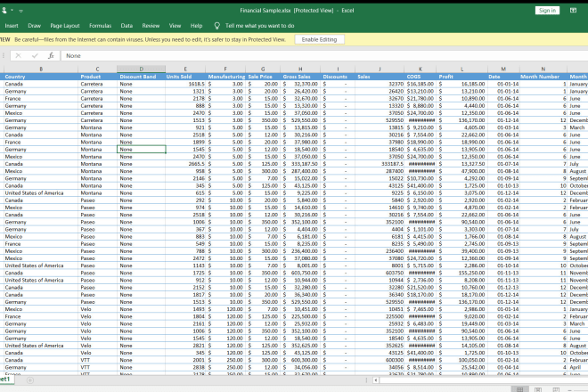Open the View ribbon tab
Screen dimensions: 588x392
coord(175,26)
